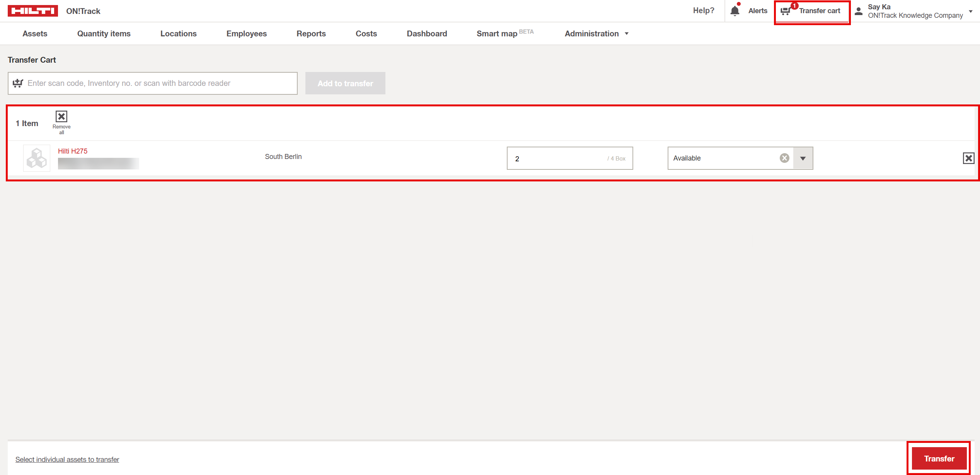Click the Hilti logo
Screen dimensions: 980x475
point(33,11)
